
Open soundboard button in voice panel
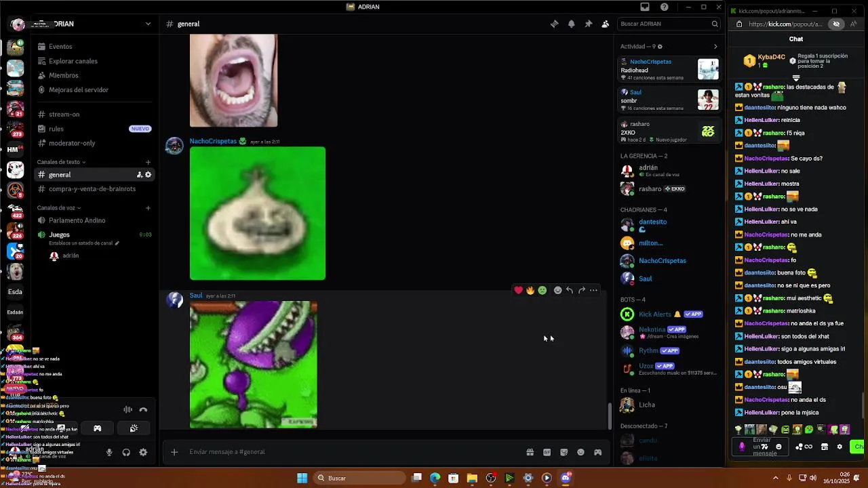134,428
